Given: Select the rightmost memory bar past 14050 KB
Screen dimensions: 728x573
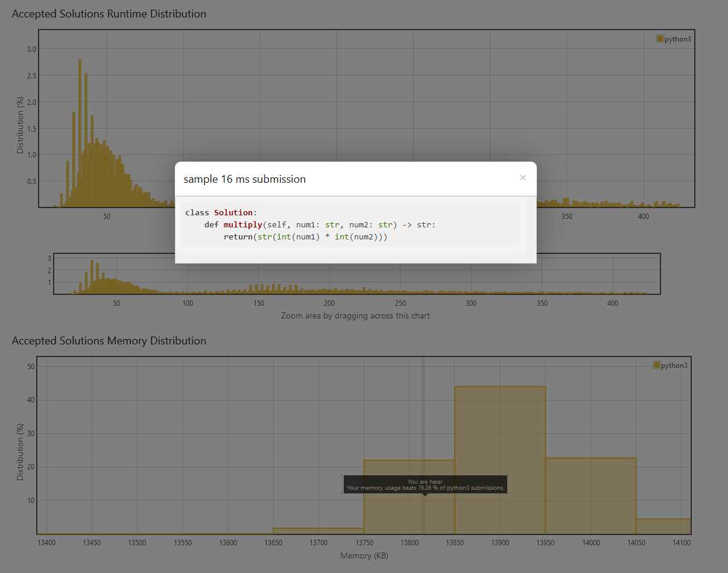Looking at the screenshot, I should (663, 526).
